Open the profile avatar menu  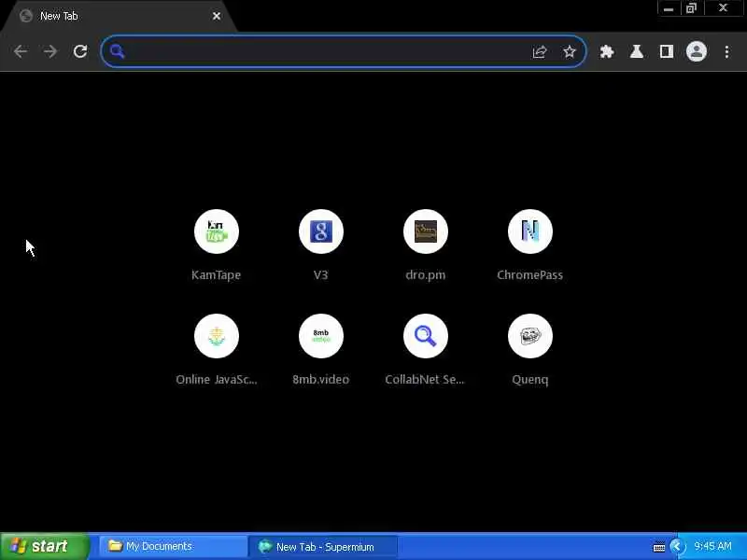tap(696, 51)
